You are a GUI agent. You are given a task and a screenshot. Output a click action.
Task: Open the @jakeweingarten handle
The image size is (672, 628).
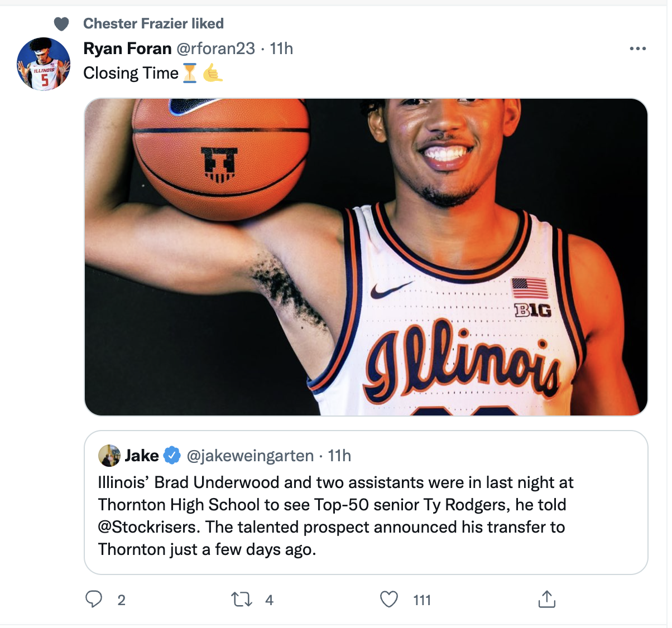[x=250, y=456]
